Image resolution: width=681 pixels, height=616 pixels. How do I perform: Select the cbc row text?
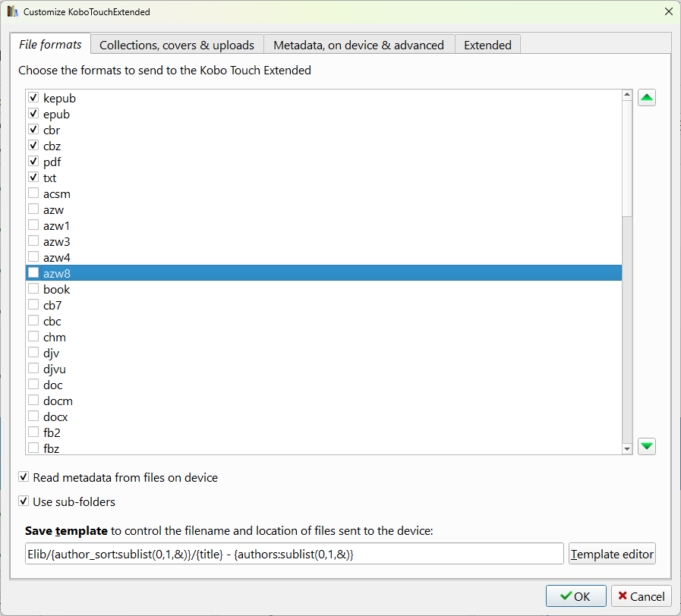coord(52,321)
